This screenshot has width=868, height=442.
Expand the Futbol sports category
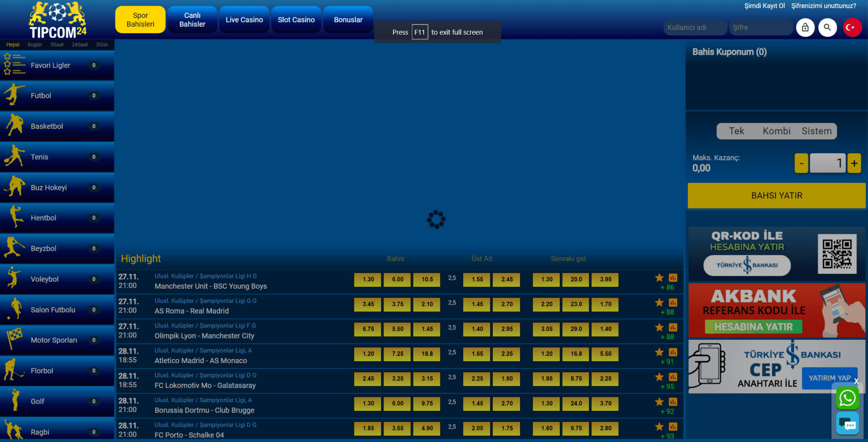click(x=57, y=96)
